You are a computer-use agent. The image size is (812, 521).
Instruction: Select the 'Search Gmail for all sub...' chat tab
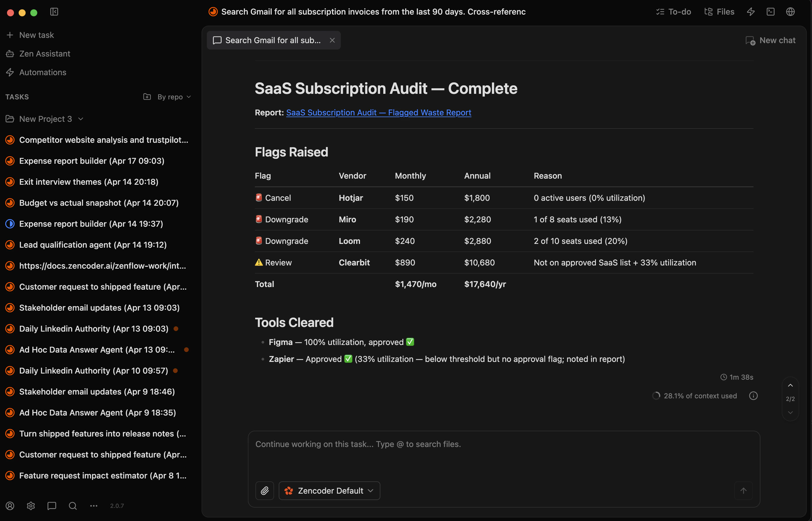[273, 40]
